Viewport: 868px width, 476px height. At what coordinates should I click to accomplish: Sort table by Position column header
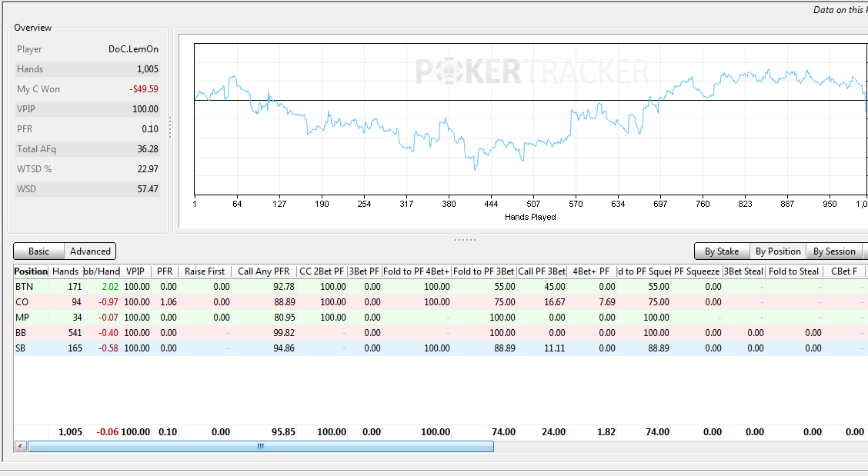click(x=31, y=271)
